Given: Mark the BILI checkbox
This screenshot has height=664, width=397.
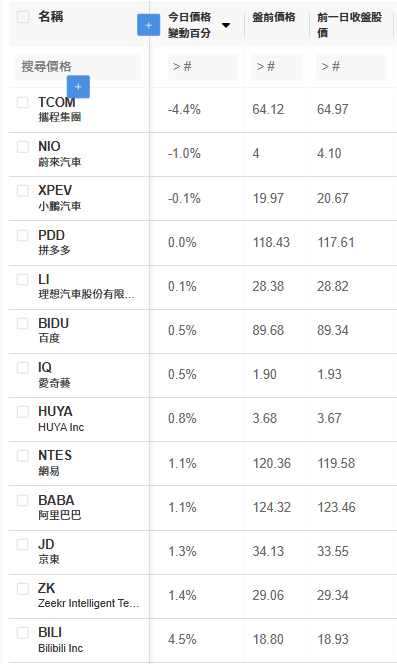Looking at the screenshot, I should click(x=22, y=633).
